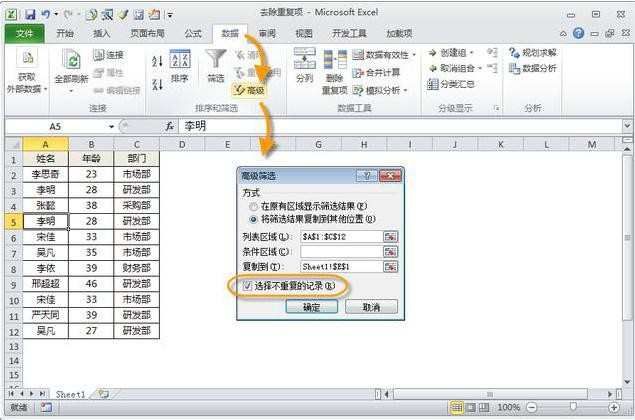Click What-If Analysis icon
This screenshot has height=420, width=635.
[x=358, y=90]
